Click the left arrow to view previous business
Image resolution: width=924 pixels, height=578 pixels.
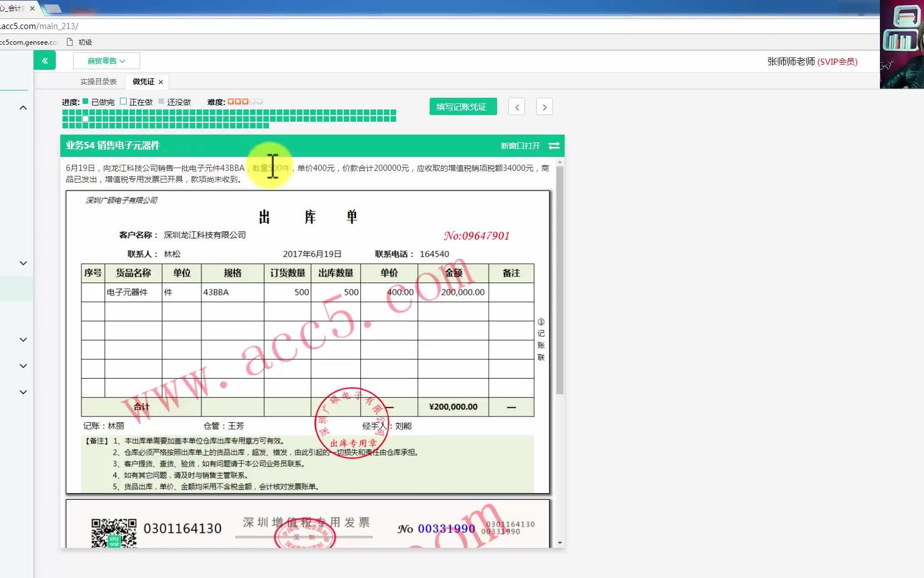[517, 106]
